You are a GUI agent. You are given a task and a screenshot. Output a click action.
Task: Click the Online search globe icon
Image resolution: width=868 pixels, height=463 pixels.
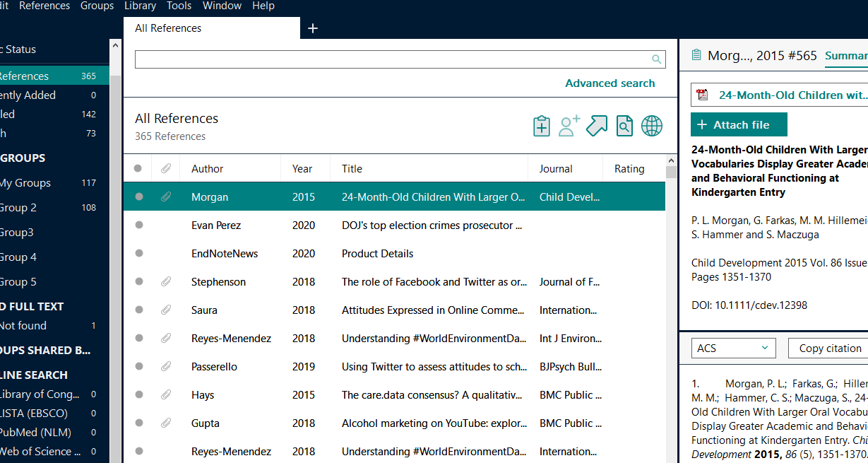coord(651,126)
